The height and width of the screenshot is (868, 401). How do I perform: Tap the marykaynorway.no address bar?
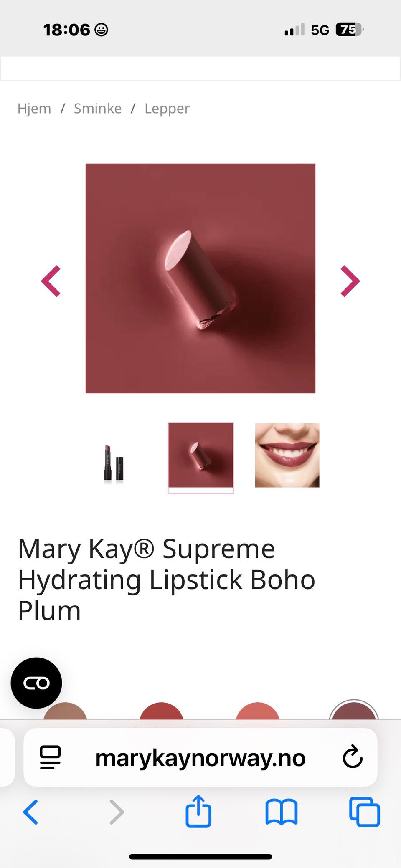pyautogui.click(x=200, y=757)
